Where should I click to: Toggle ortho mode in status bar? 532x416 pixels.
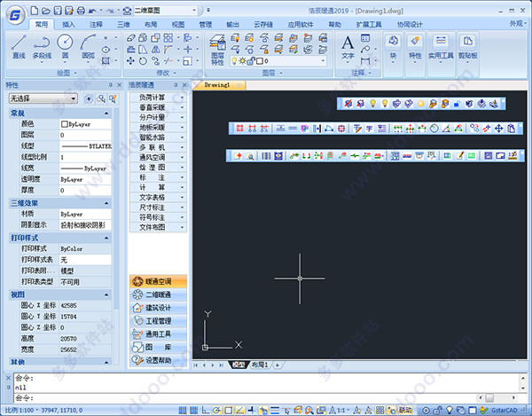click(x=206, y=410)
